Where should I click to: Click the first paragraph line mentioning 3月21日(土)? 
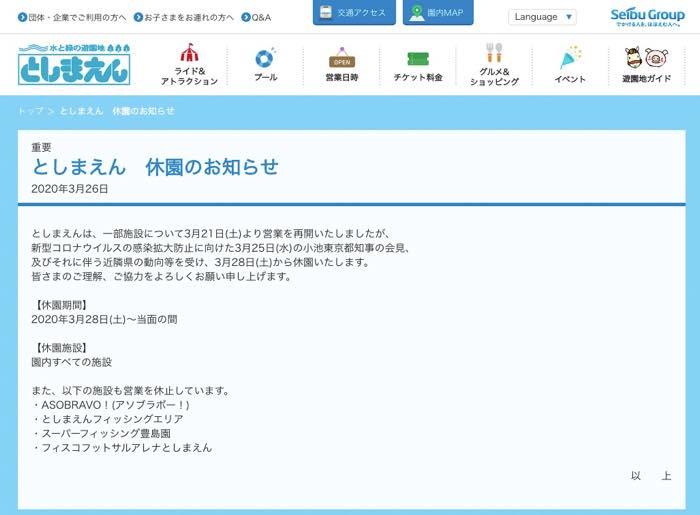coord(211,233)
